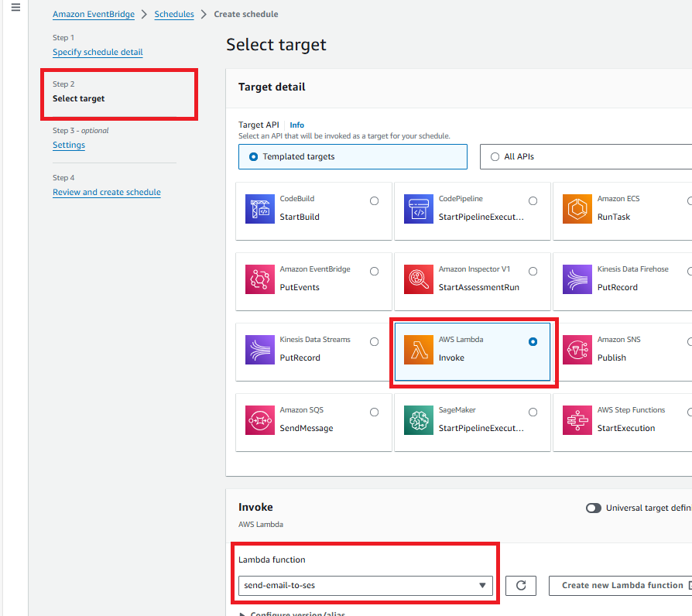The image size is (692, 616).
Task: Open Review and create schedule step
Action: (x=107, y=193)
